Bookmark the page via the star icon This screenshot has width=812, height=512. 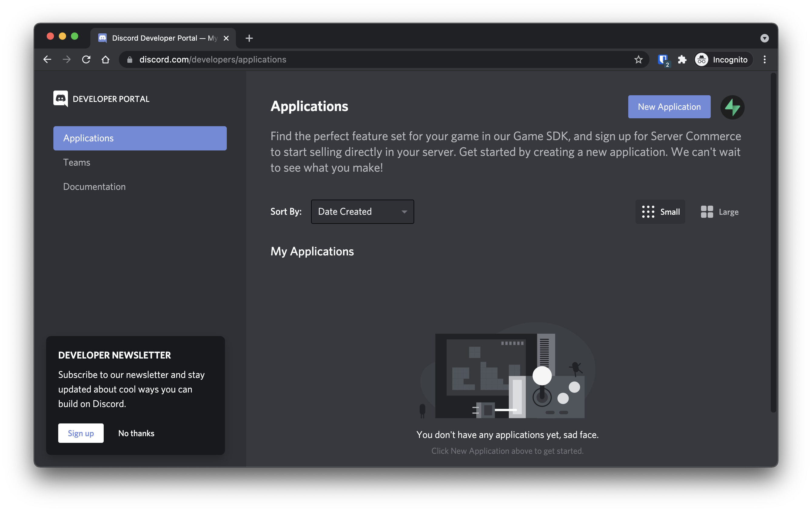point(638,59)
